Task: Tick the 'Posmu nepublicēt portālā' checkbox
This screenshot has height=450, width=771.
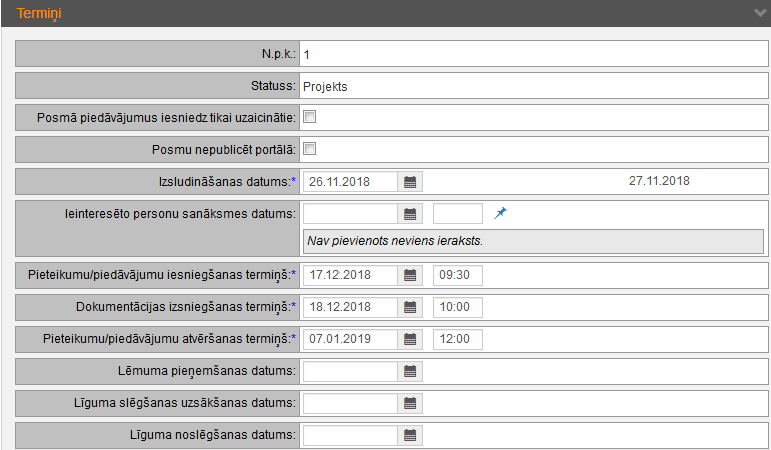Action: tap(310, 150)
